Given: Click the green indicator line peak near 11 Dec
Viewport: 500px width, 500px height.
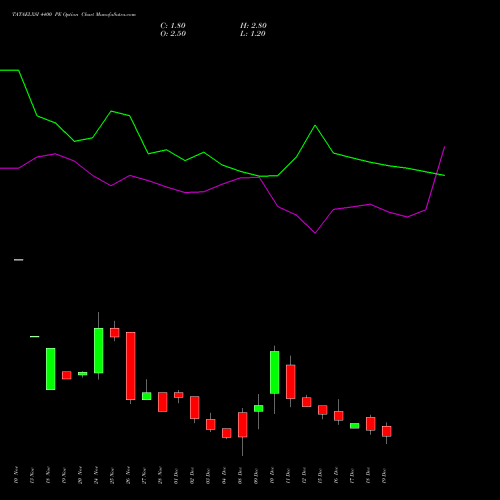Looking at the screenshot, I should [315, 126].
